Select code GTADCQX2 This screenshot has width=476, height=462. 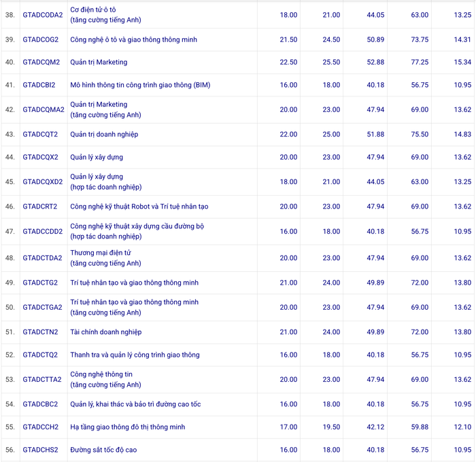(40, 157)
